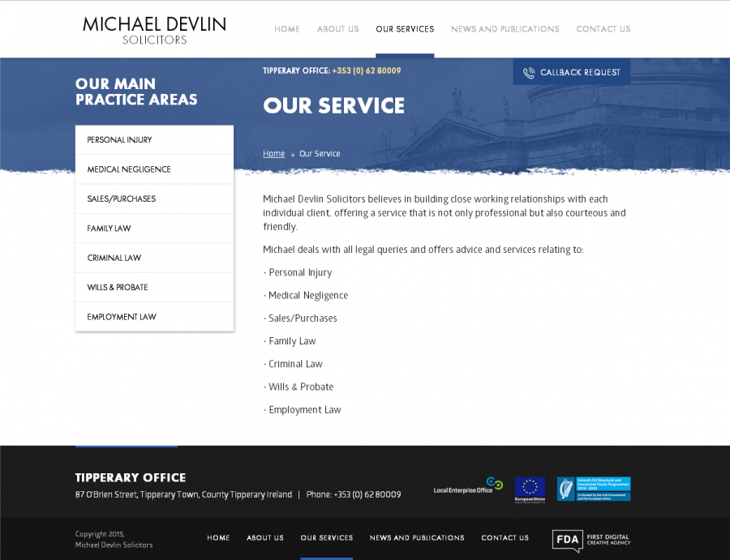Click the Sales/Purchases bullet in content
The width and height of the screenshot is (730, 560).
point(300,318)
